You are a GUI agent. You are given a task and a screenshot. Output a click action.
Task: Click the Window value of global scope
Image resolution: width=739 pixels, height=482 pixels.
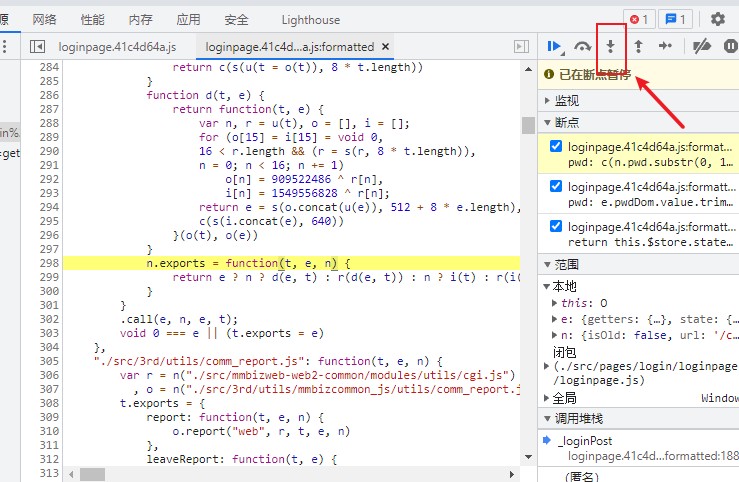pyautogui.click(x=720, y=398)
